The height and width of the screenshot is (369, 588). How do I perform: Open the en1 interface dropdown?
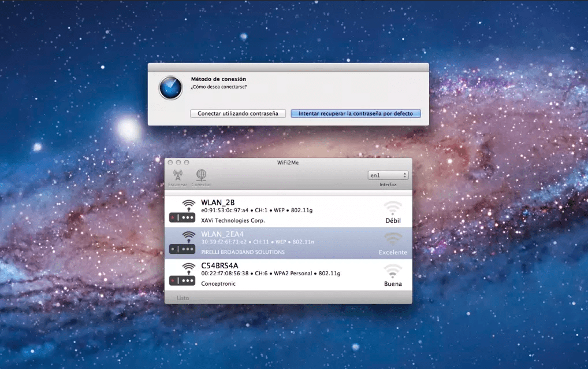(388, 175)
